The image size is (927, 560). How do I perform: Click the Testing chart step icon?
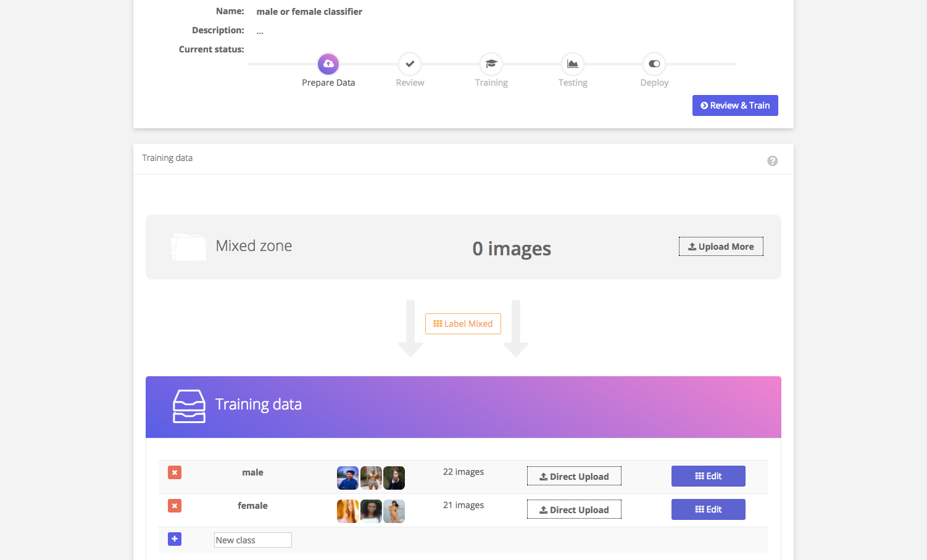(x=573, y=64)
